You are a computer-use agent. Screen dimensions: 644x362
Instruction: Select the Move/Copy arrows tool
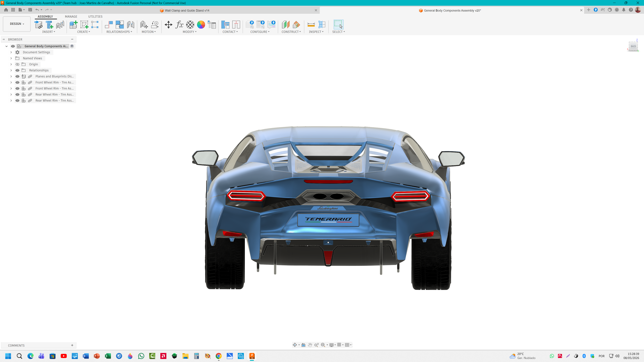(169, 24)
